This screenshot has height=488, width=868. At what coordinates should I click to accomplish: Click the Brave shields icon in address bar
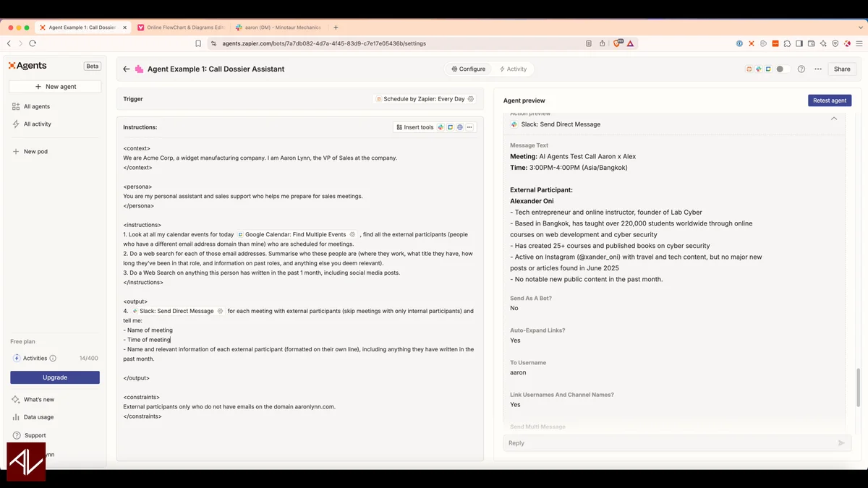[619, 43]
